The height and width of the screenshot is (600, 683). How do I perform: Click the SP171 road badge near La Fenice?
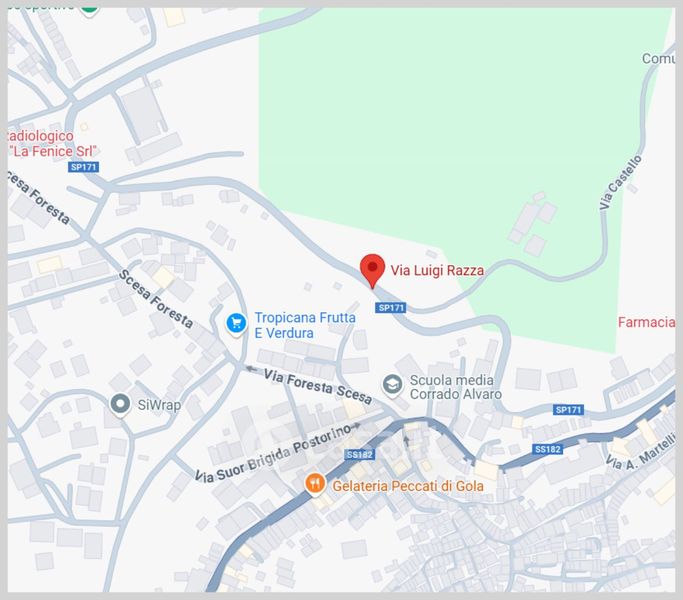pyautogui.click(x=83, y=167)
